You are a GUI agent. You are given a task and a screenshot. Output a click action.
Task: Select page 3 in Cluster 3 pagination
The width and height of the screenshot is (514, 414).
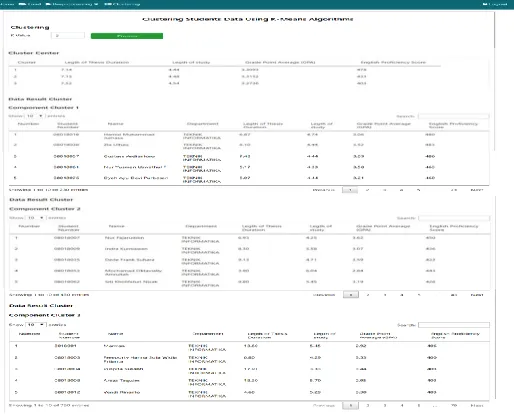point(385,405)
